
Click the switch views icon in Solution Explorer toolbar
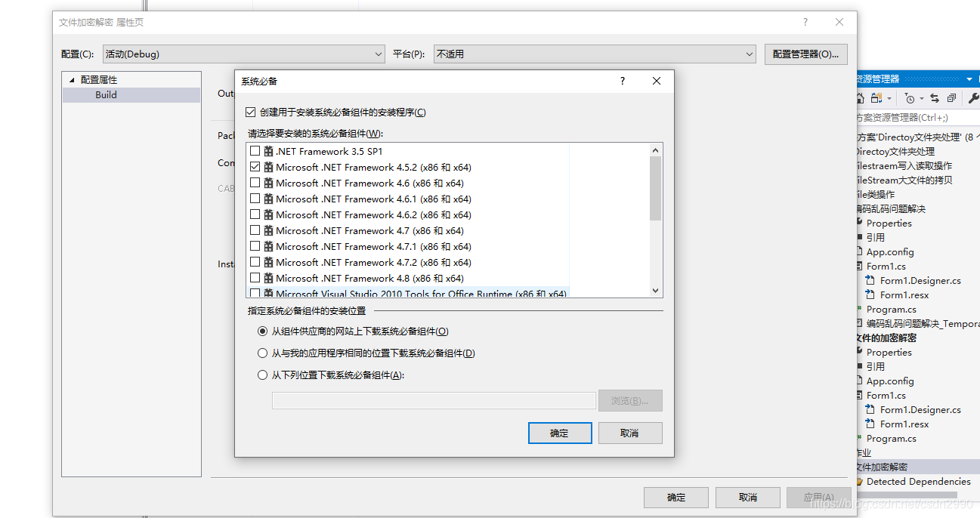(876, 98)
